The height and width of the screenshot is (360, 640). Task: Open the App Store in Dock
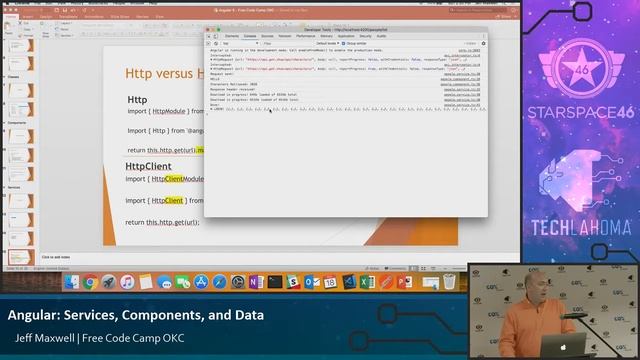coord(201,282)
